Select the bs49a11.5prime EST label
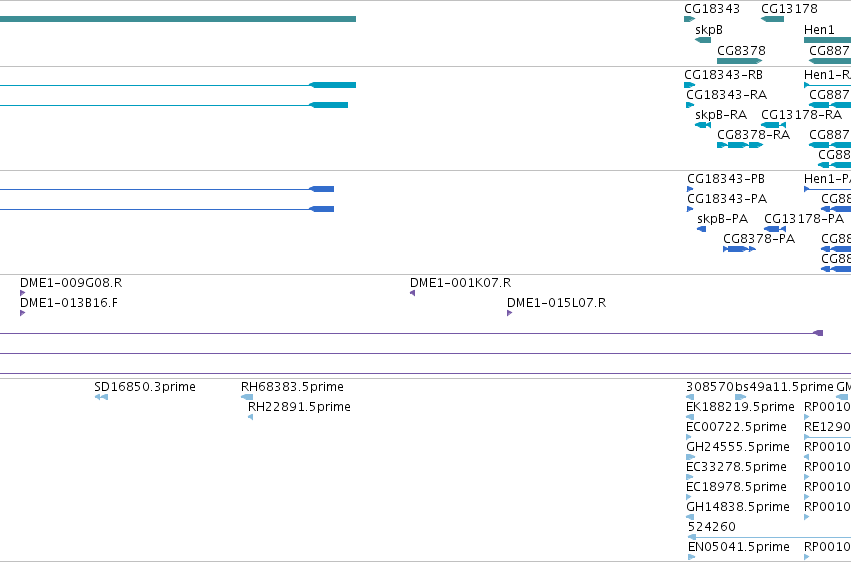The image size is (851, 562). (784, 387)
